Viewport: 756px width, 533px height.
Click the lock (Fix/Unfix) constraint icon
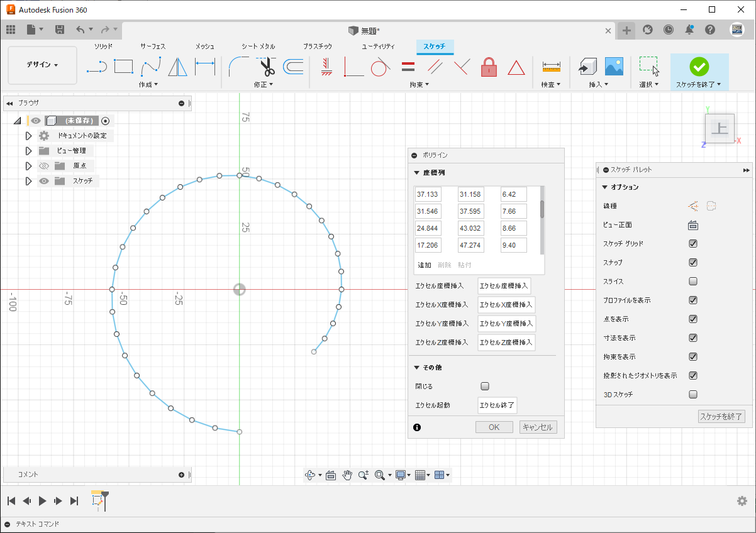pos(489,67)
